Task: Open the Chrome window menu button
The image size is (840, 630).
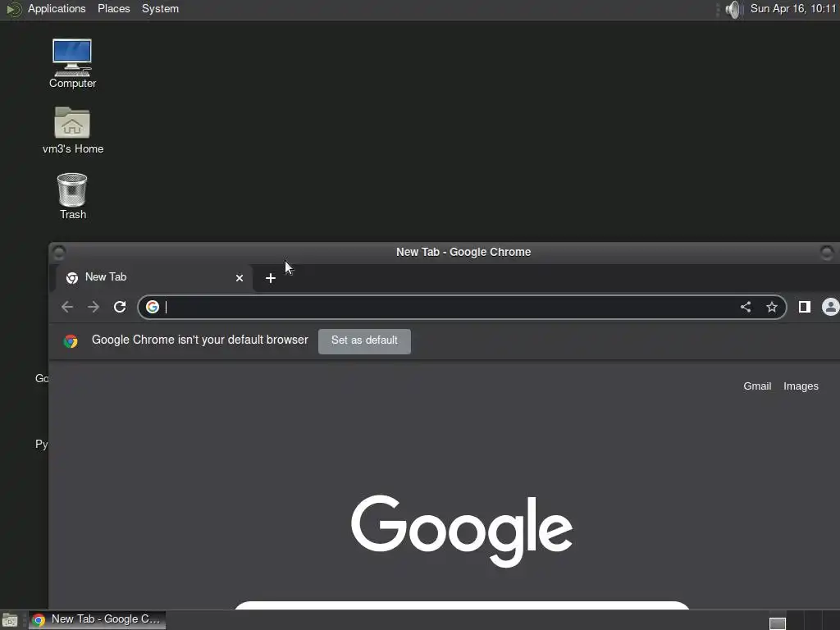Action: pyautogui.click(x=59, y=252)
